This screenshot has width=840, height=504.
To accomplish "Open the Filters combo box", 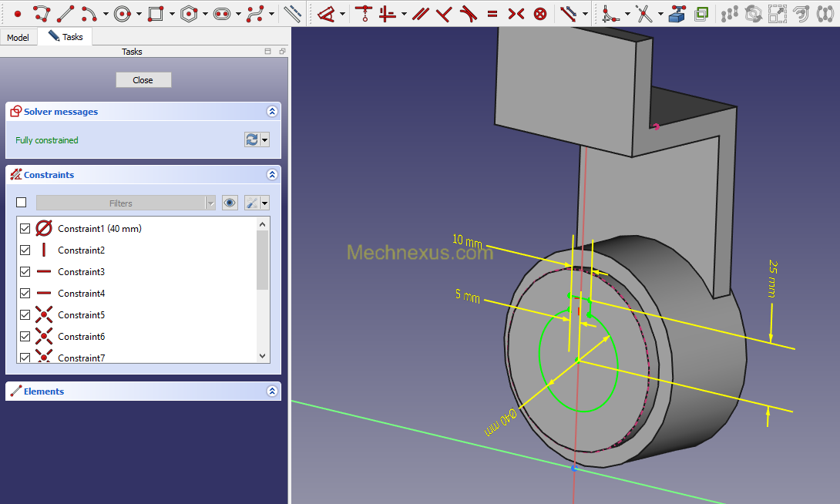I will (126, 203).
